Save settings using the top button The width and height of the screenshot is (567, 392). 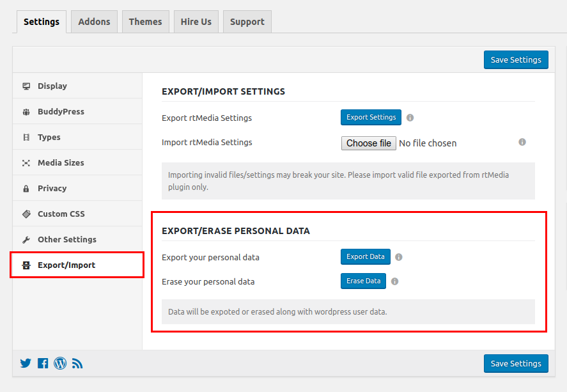[516, 59]
